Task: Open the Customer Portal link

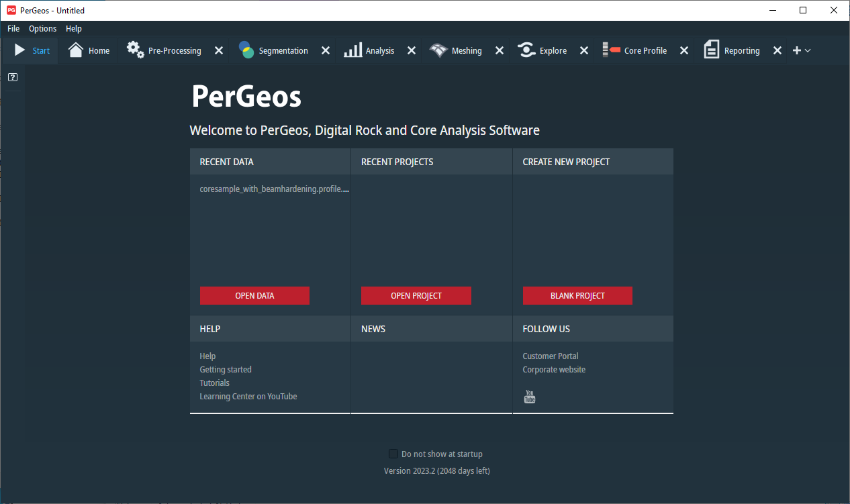Action: click(551, 356)
